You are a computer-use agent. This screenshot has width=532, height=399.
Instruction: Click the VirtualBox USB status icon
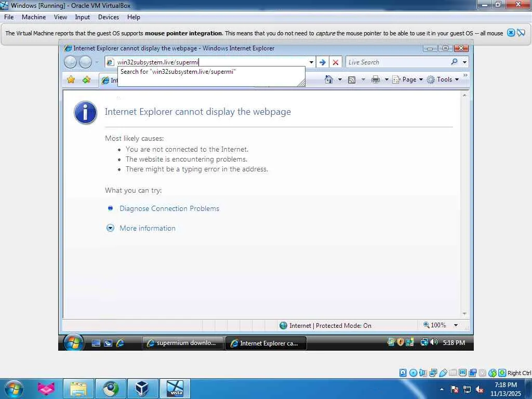click(443, 373)
